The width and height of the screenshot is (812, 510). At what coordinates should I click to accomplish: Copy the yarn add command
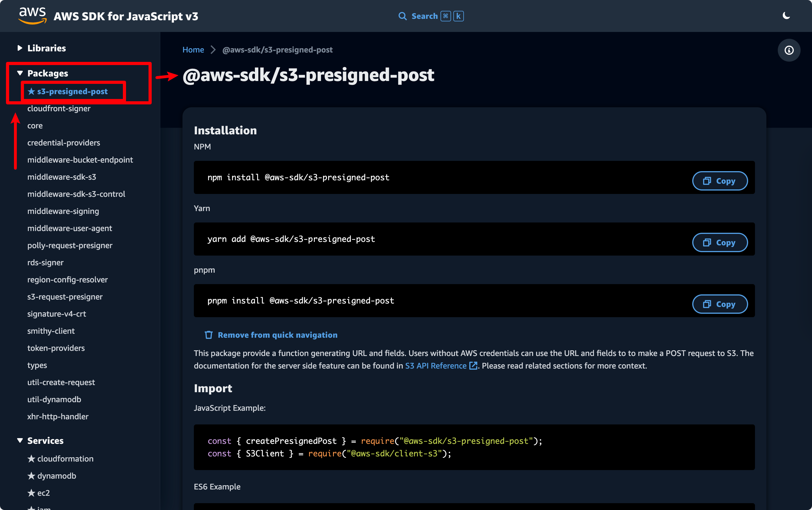click(720, 242)
